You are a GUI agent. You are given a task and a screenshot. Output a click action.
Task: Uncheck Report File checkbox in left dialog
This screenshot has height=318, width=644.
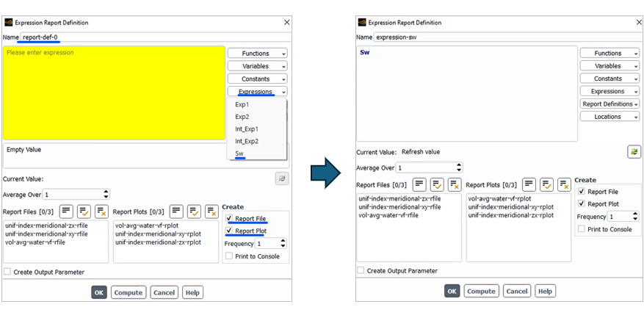pos(230,219)
